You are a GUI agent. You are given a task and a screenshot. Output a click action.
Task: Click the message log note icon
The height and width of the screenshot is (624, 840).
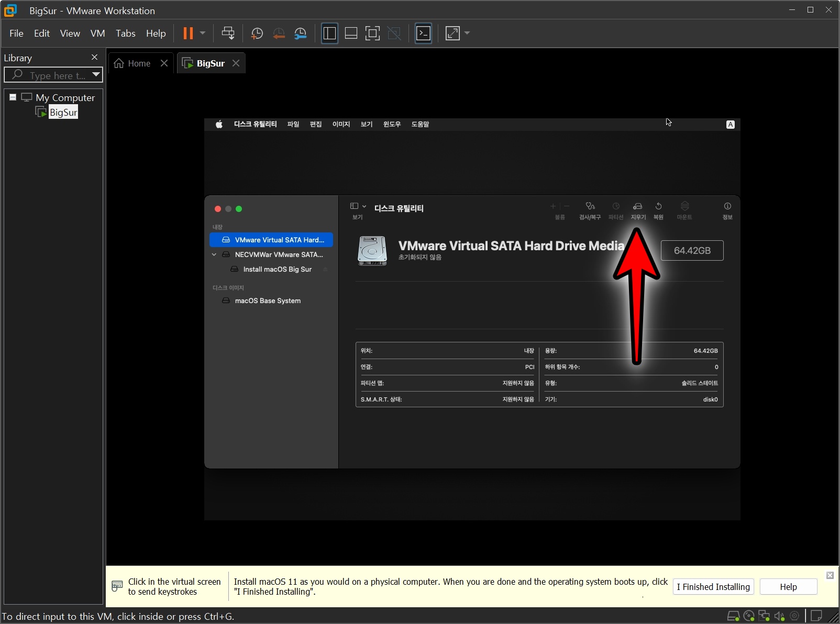click(x=816, y=616)
